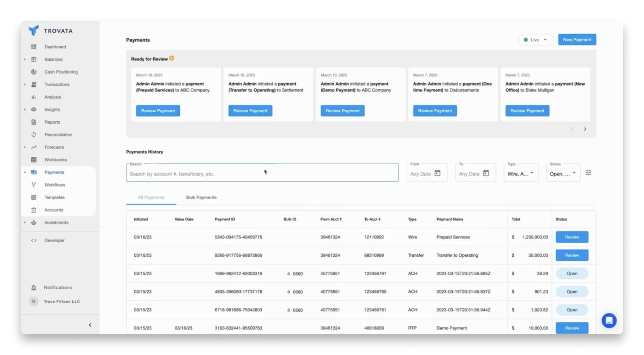
Task: Click the payments search input field
Action: click(262, 174)
